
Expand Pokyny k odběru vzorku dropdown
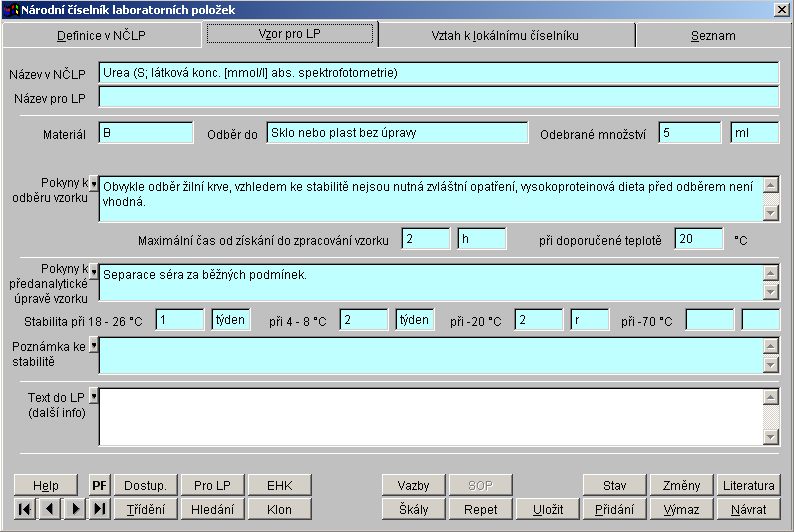pyautogui.click(x=94, y=184)
